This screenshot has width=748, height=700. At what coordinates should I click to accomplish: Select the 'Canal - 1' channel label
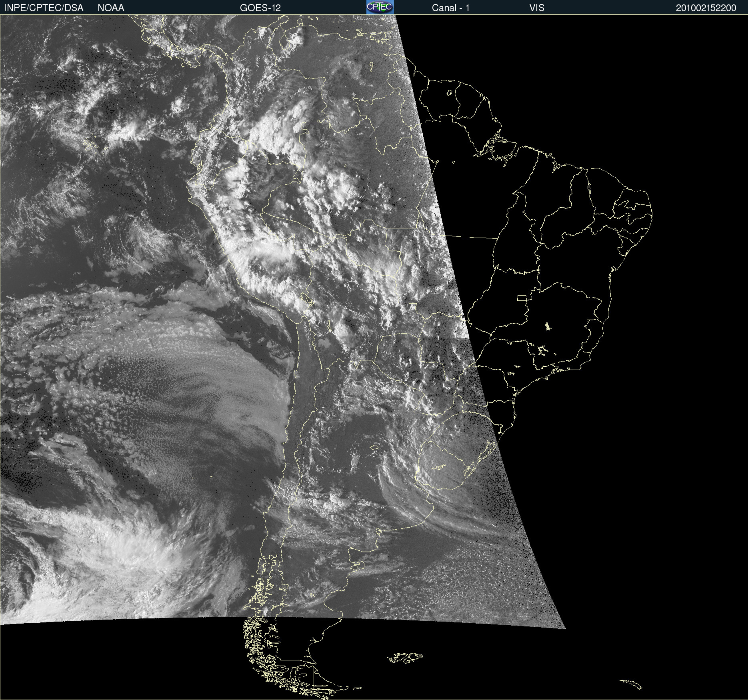(x=450, y=8)
